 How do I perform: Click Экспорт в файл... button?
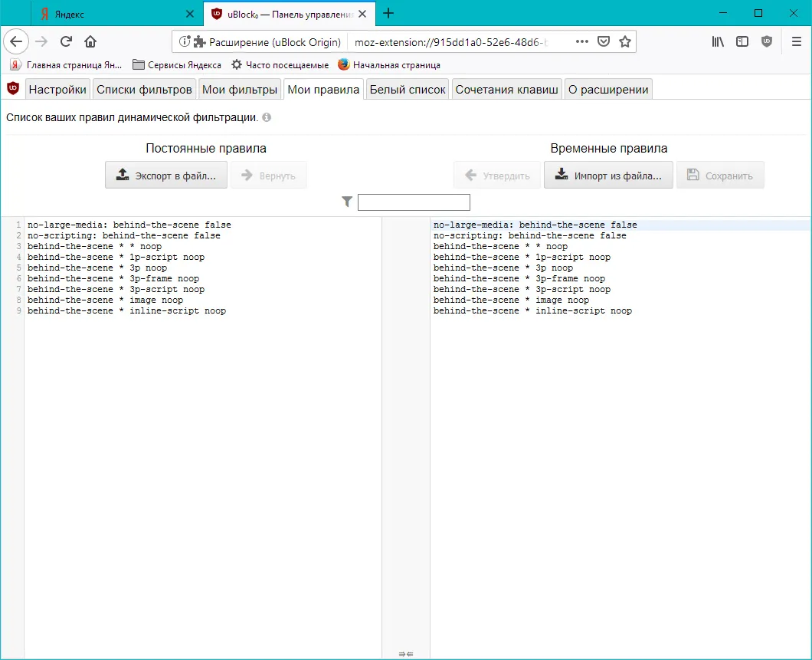pyautogui.click(x=165, y=175)
